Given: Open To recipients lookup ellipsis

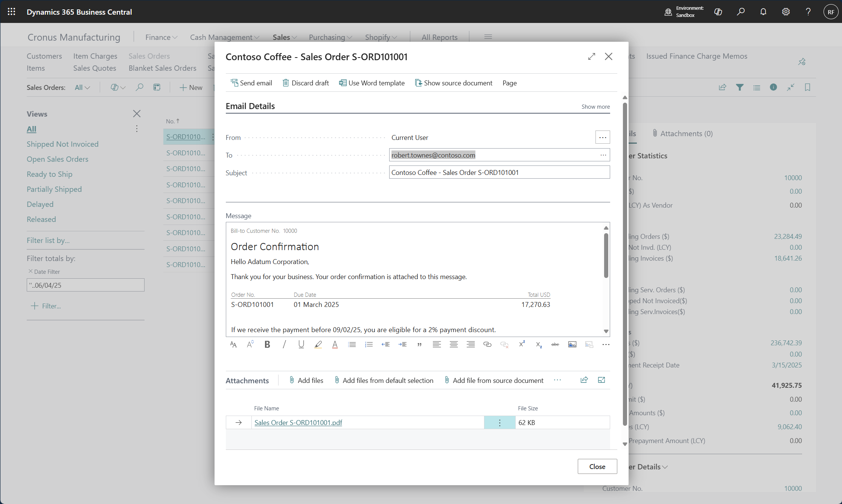Looking at the screenshot, I should tap(603, 155).
